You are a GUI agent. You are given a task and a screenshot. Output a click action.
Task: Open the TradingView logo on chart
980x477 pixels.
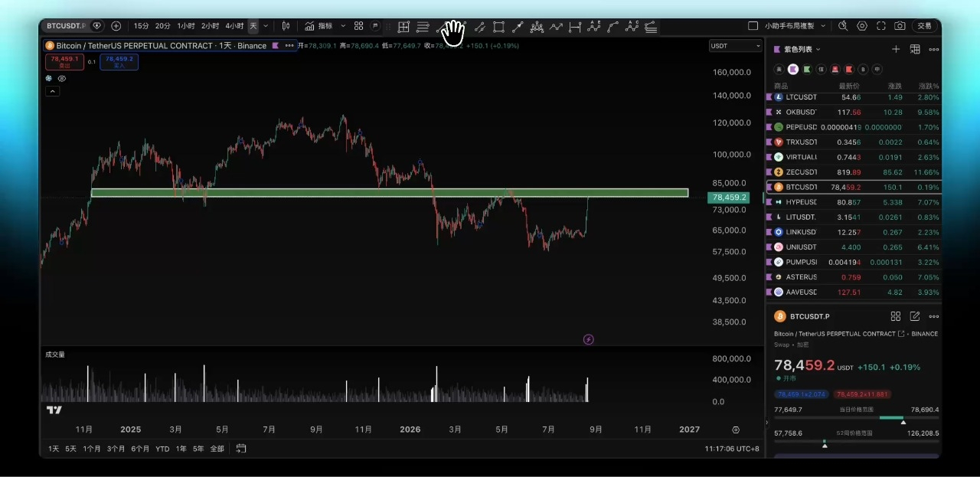click(54, 410)
